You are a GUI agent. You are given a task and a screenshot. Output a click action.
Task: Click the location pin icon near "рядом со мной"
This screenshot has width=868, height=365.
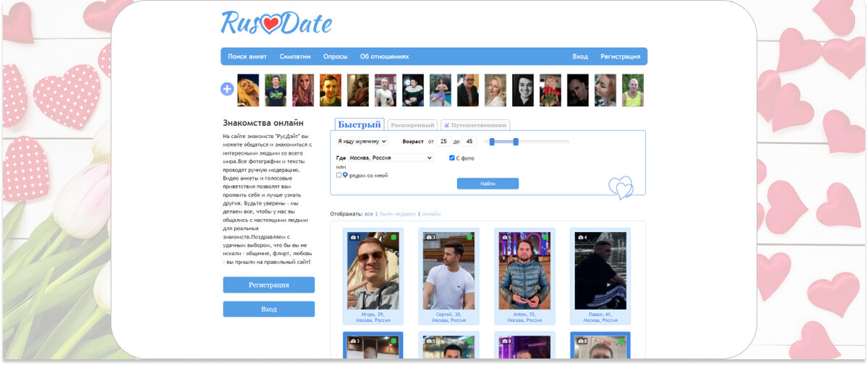345,175
